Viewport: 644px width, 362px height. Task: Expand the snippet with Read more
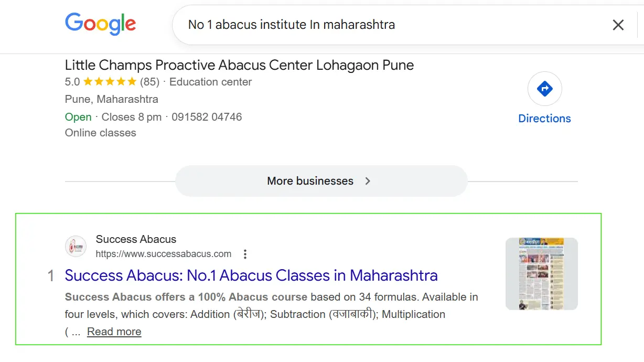tap(114, 332)
